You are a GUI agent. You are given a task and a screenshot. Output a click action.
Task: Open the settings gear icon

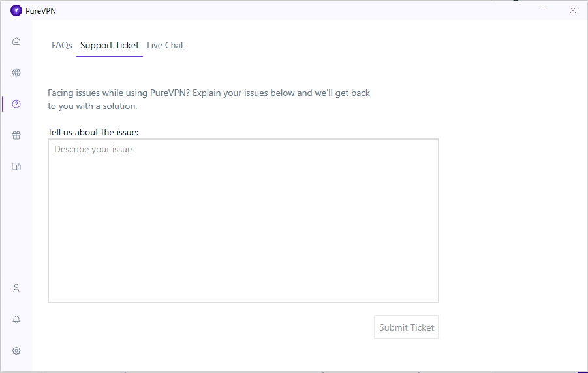tap(16, 351)
